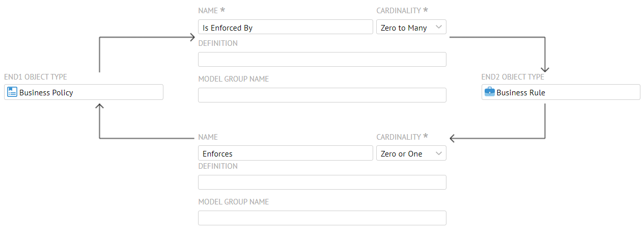644x233 pixels.
Task: Click the END2 OBJECT TYPE label
Action: (x=513, y=77)
